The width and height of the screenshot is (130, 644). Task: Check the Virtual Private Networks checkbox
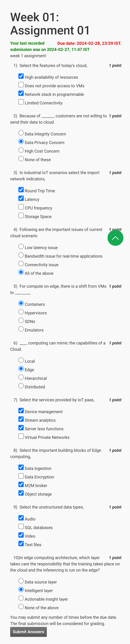21,436
